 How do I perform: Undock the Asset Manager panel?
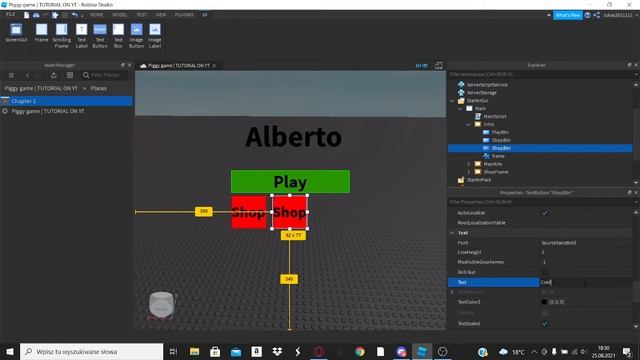tap(122, 65)
